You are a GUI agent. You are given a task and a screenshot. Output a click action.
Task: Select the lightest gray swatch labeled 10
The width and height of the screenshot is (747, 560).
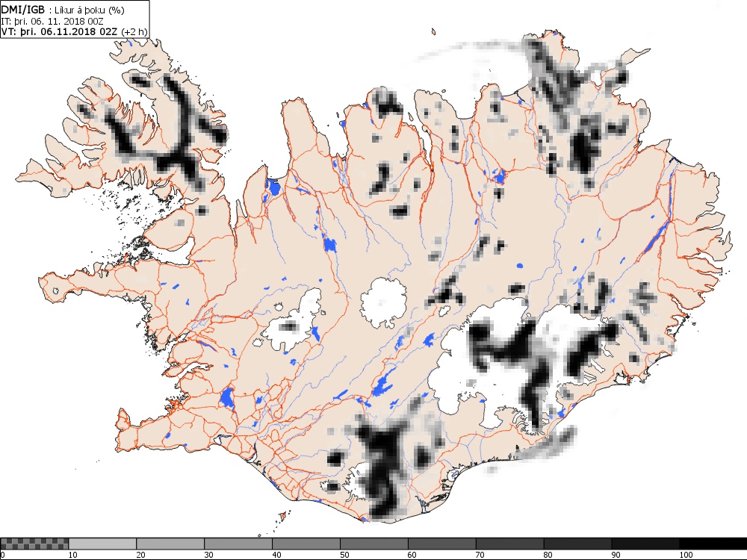pyautogui.click(x=102, y=544)
